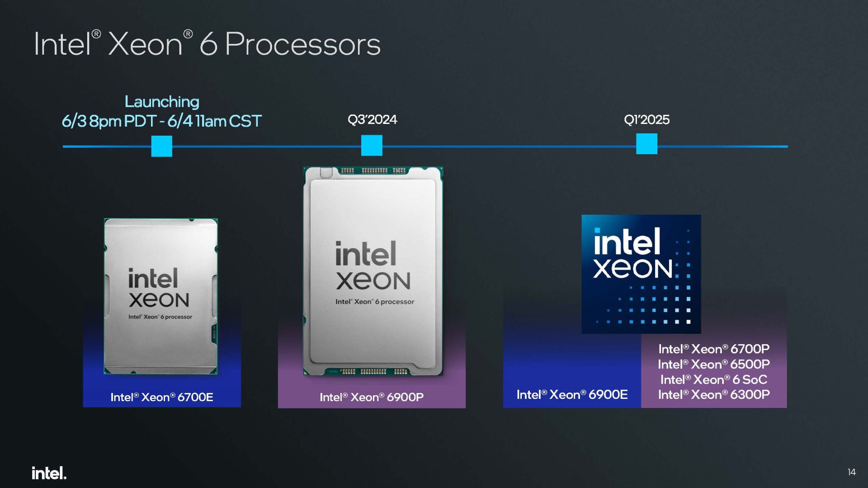Click the Intel Xeon 6300P text
This screenshot has width=868, height=488.
pyautogui.click(x=714, y=394)
